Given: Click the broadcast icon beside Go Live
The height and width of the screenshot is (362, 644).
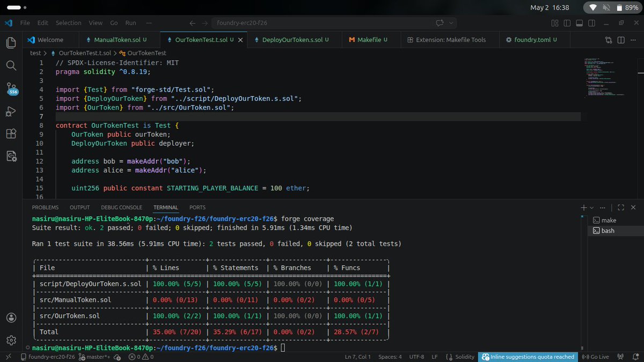Looking at the screenshot, I should (x=620, y=357).
